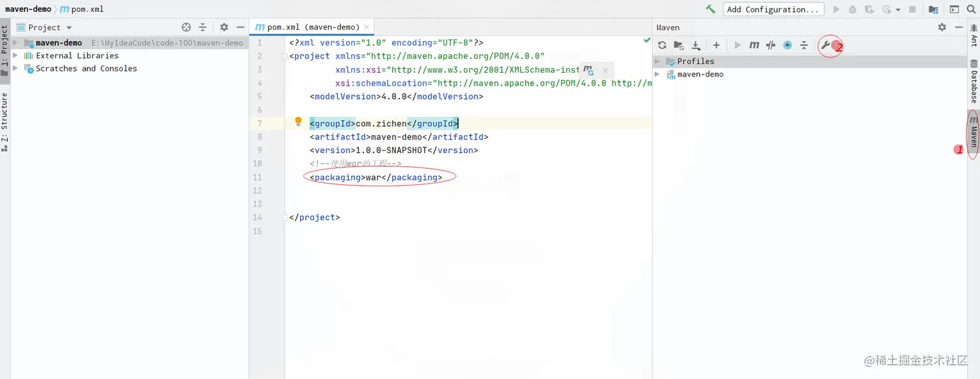Image resolution: width=980 pixels, height=379 pixels.
Task: Click the packaging war line
Action: point(376,177)
